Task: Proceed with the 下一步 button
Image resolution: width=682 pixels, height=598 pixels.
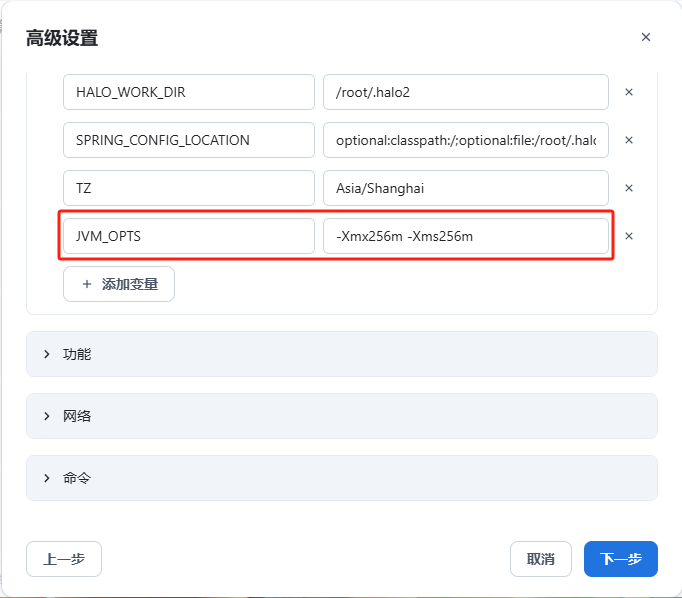Action: (x=621, y=559)
